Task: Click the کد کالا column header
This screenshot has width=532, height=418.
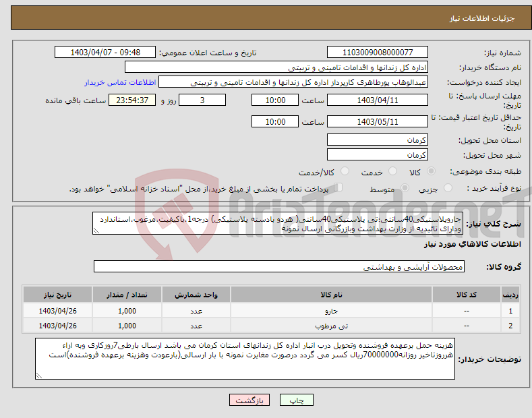Action: [x=467, y=295]
